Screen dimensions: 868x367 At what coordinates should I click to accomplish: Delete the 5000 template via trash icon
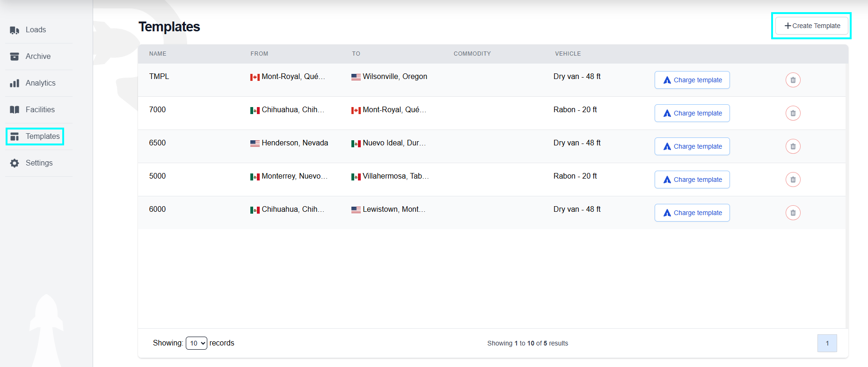[x=793, y=180]
